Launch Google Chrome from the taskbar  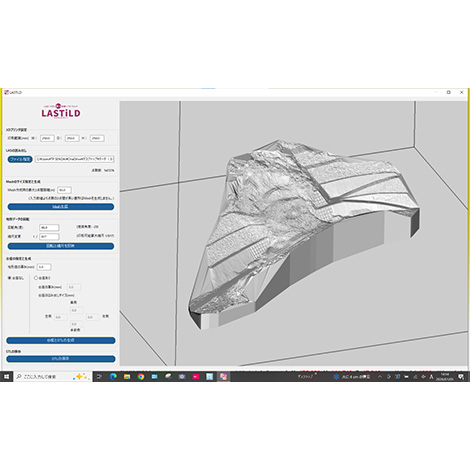tap(141, 376)
